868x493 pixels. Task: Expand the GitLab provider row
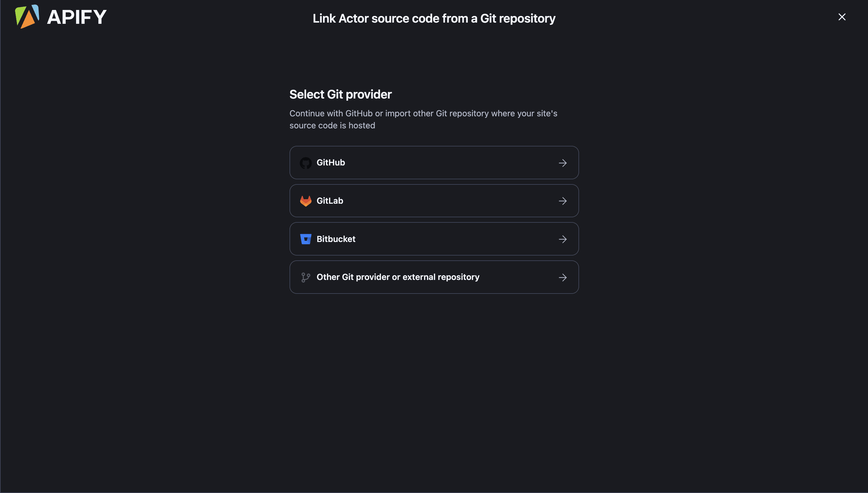pos(434,200)
